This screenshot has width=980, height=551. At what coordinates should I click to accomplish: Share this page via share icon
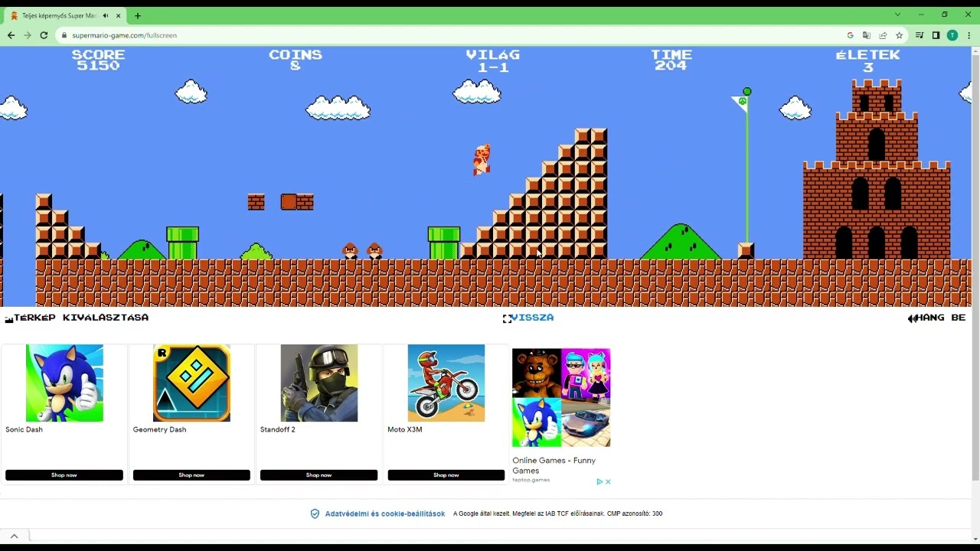[883, 35]
